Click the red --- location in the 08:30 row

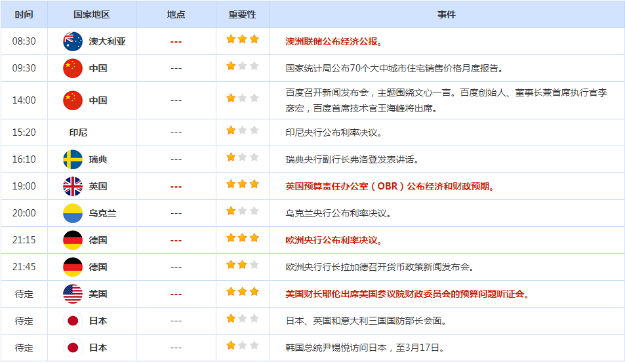click(x=176, y=42)
